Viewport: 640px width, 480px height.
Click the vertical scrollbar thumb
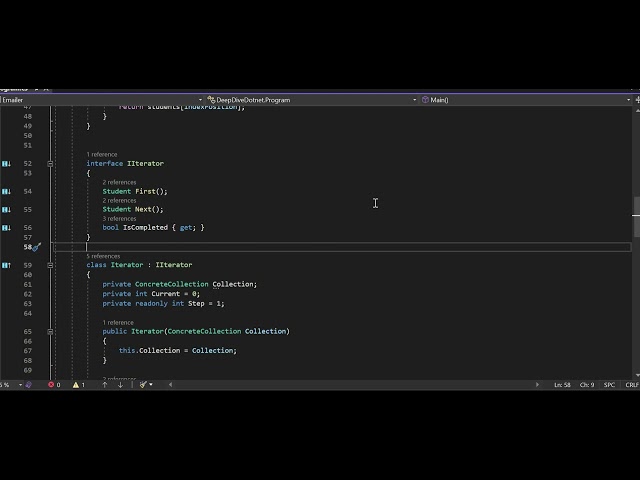pyautogui.click(x=636, y=217)
